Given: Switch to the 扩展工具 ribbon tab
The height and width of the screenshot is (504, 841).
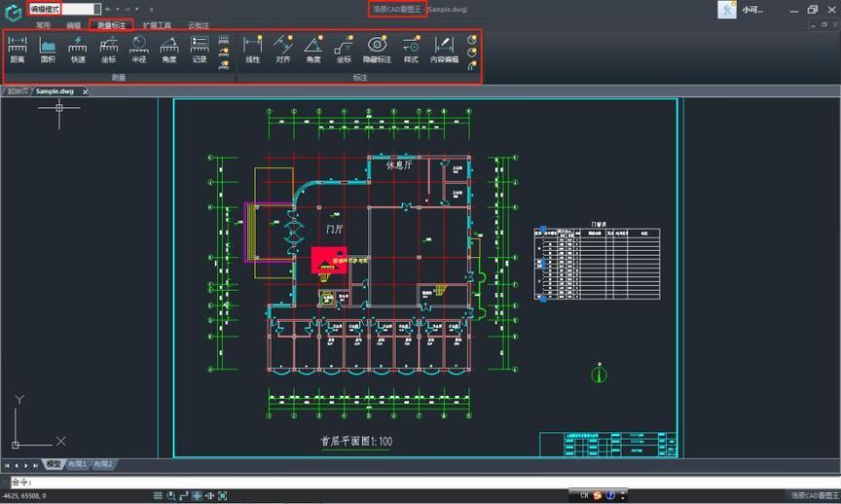Looking at the screenshot, I should pyautogui.click(x=157, y=25).
